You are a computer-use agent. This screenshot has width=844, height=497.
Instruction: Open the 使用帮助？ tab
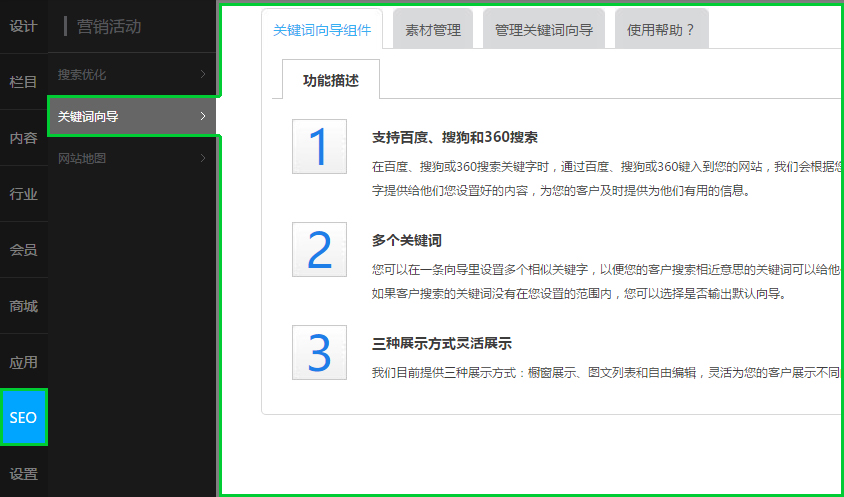pos(661,30)
